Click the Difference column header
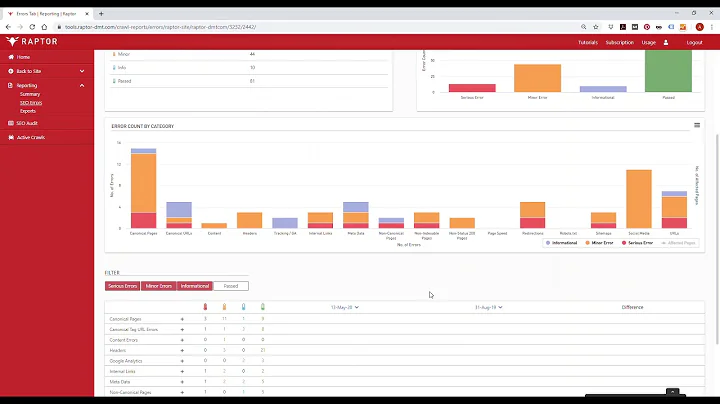 [x=632, y=307]
